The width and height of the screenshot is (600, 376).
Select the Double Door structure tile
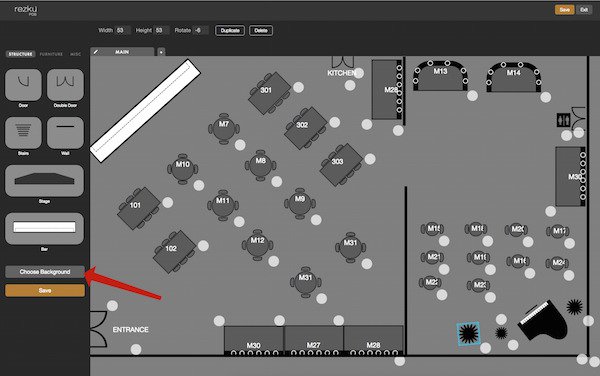[x=65, y=85]
